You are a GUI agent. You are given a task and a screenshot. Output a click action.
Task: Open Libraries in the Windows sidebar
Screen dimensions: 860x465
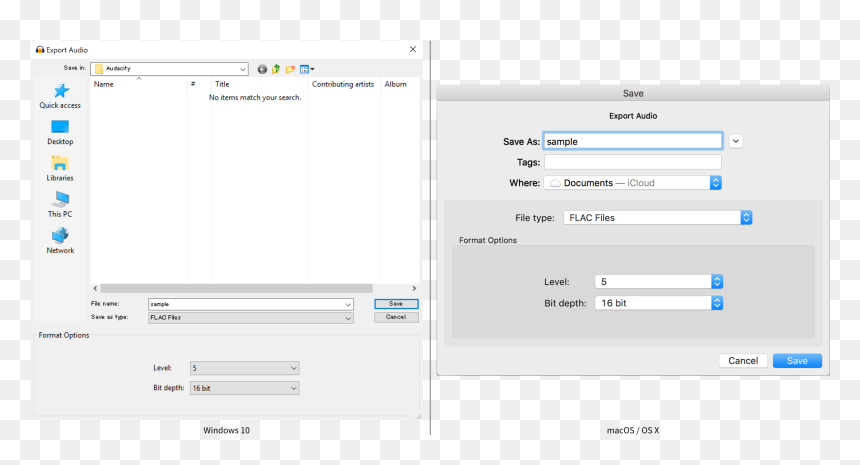pos(60,169)
